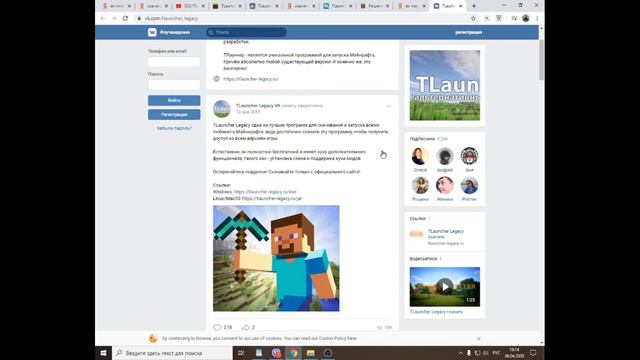
Task: Show hidden system tray icons
Action: [460, 353]
